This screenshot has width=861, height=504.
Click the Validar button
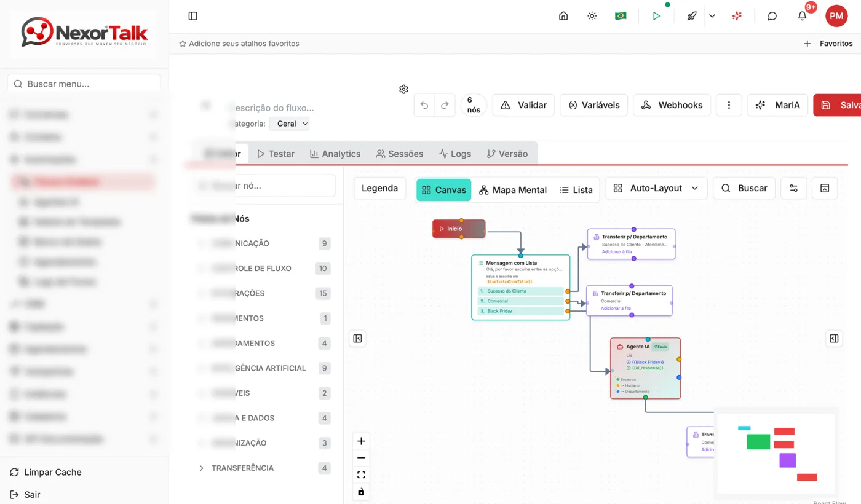(x=524, y=105)
